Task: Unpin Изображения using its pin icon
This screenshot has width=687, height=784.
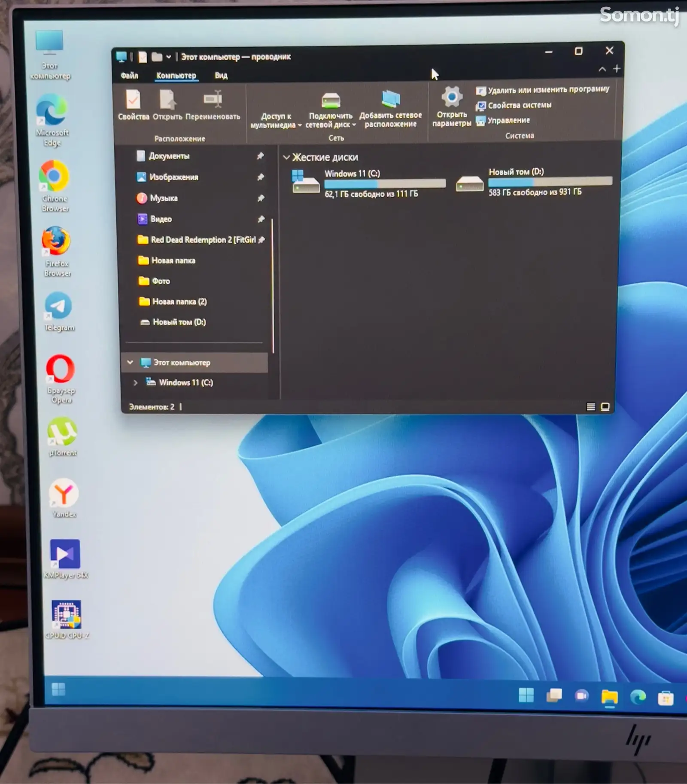Action: point(260,177)
